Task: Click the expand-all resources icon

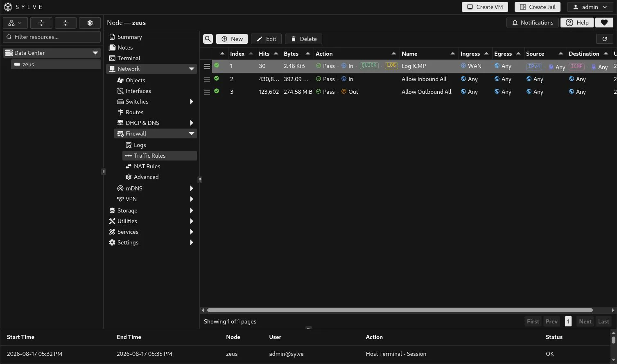Action: point(41,23)
